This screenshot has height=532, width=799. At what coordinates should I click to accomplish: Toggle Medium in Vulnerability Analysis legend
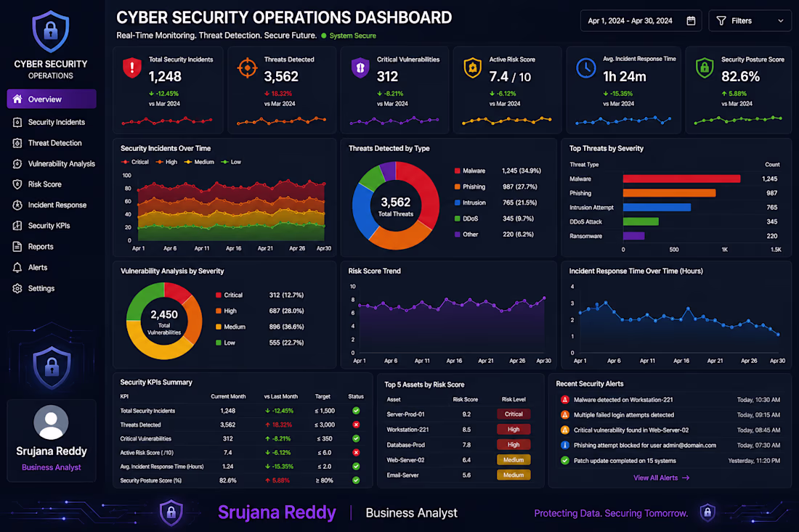pos(230,327)
